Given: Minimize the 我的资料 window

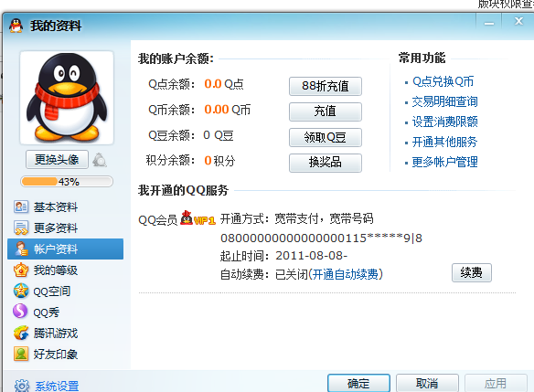Looking at the screenshot, I should (x=489, y=23).
